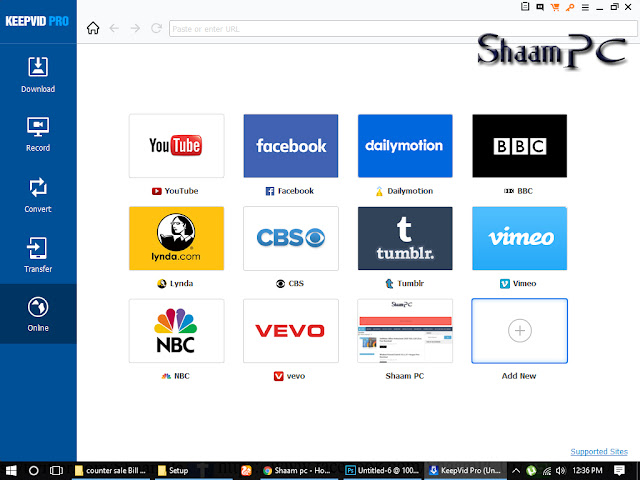Open the Download section in sidebar

[38, 75]
